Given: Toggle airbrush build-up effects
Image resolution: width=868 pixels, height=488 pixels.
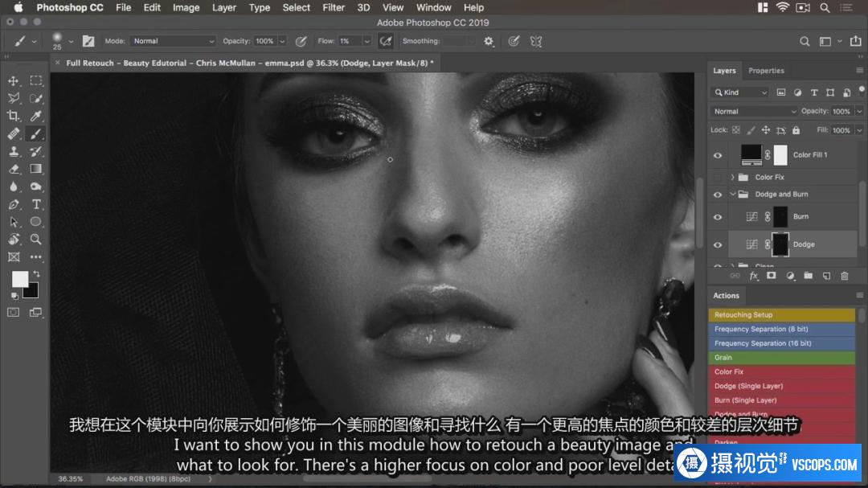Looking at the screenshot, I should 385,41.
